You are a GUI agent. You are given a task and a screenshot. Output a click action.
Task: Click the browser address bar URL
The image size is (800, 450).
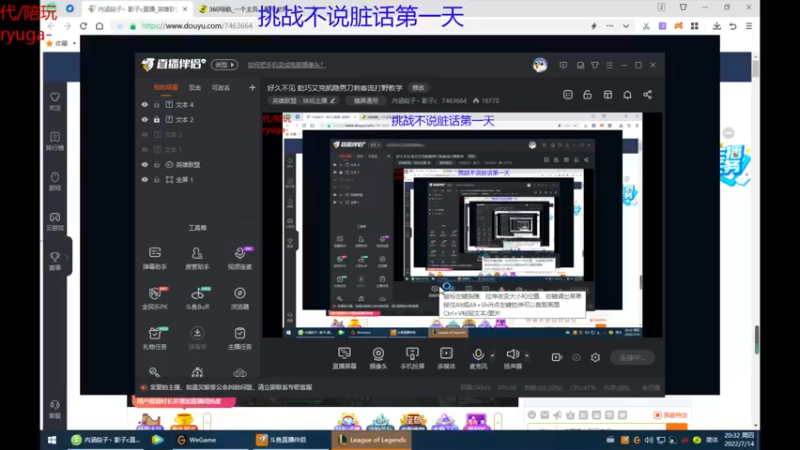coord(197,26)
